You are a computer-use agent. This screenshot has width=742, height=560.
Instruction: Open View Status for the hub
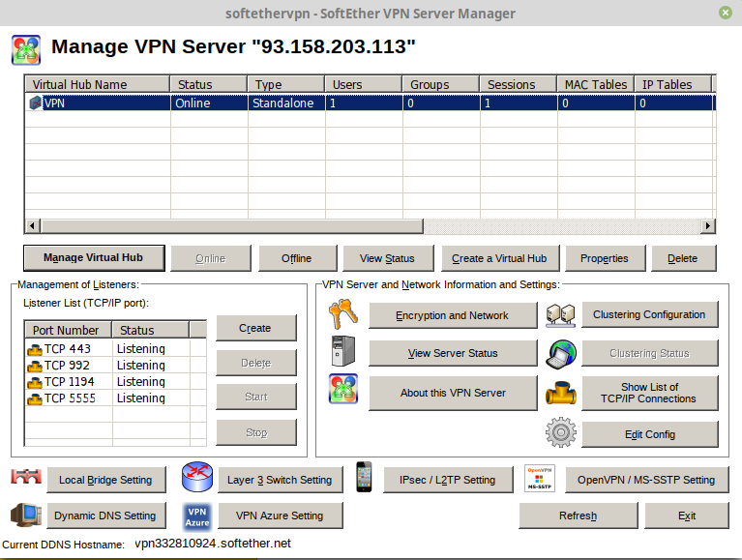coord(388,258)
